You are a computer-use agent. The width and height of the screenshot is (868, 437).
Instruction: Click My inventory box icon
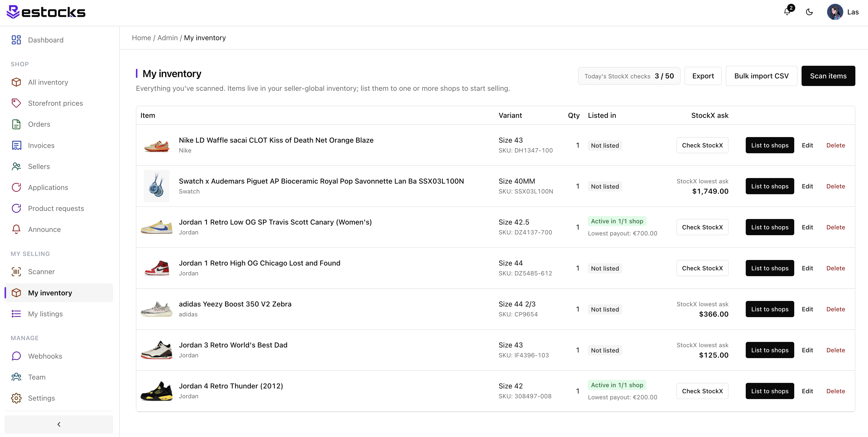[x=16, y=293]
